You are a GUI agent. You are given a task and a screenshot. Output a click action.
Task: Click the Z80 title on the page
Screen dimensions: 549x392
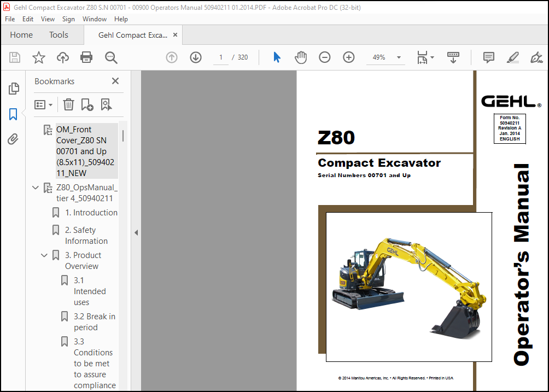pos(336,137)
